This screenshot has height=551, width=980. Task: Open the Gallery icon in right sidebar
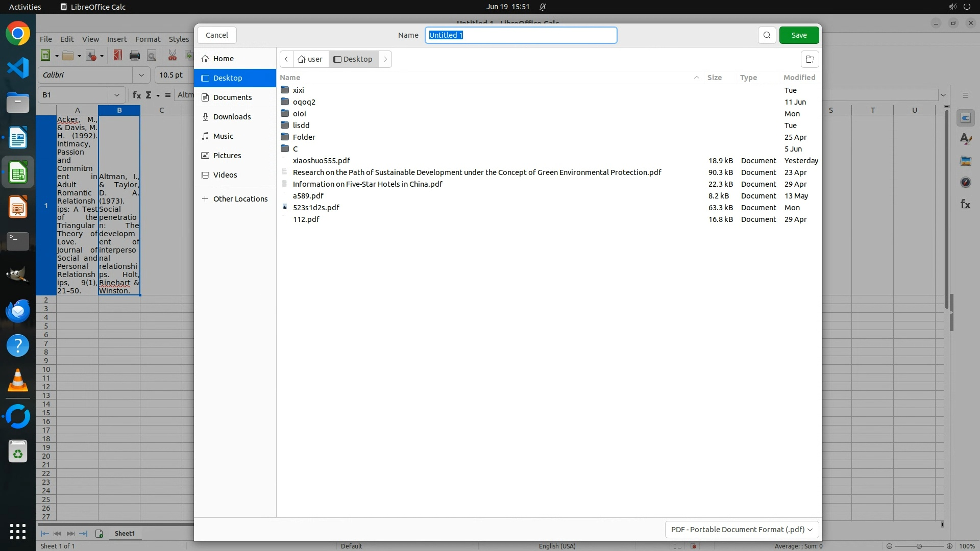965,161
